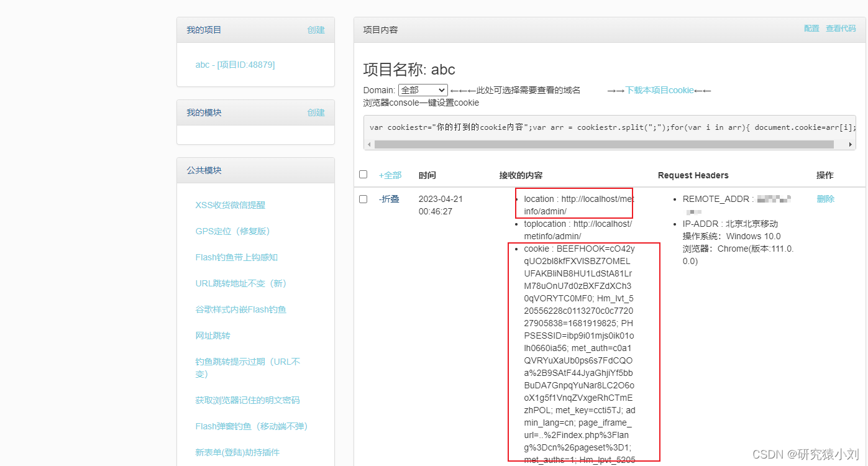Click the 项目名称: abc heading
Image resolution: width=868 pixels, height=466 pixels.
409,69
